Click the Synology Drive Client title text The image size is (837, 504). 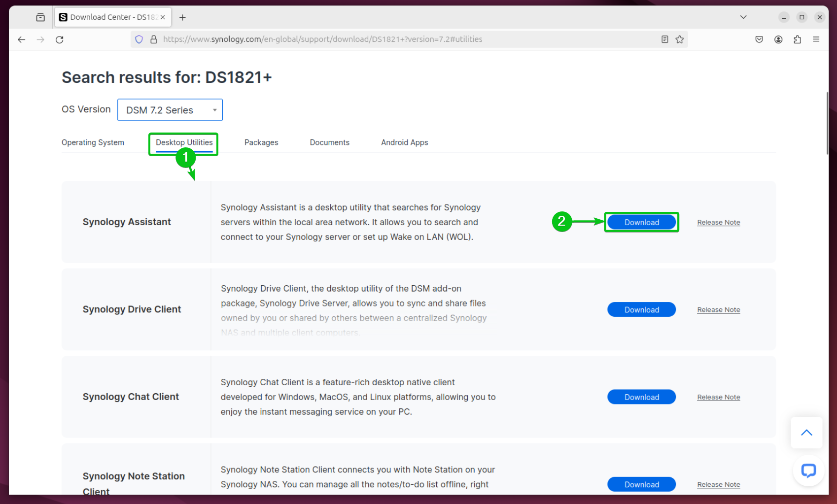pos(132,309)
